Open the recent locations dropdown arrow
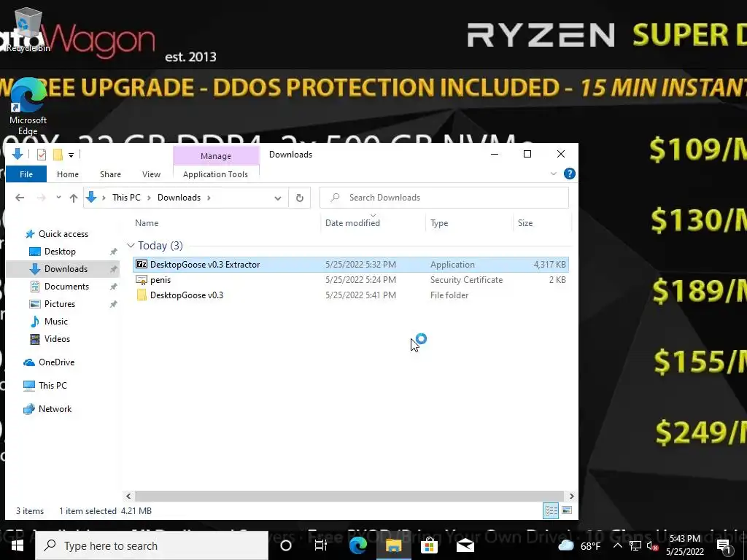The width and height of the screenshot is (747, 560). [58, 197]
